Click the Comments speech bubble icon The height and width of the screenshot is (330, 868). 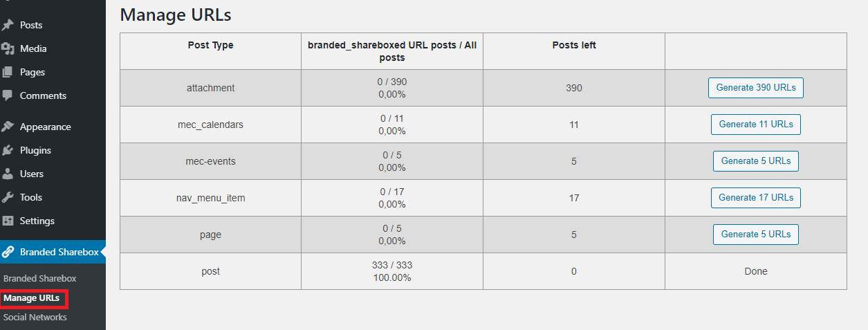click(8, 95)
